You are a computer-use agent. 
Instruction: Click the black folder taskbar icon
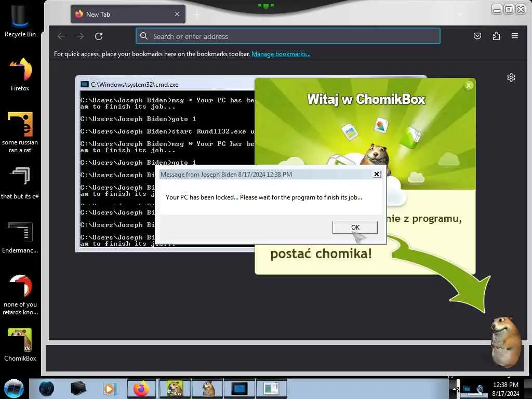click(x=78, y=389)
